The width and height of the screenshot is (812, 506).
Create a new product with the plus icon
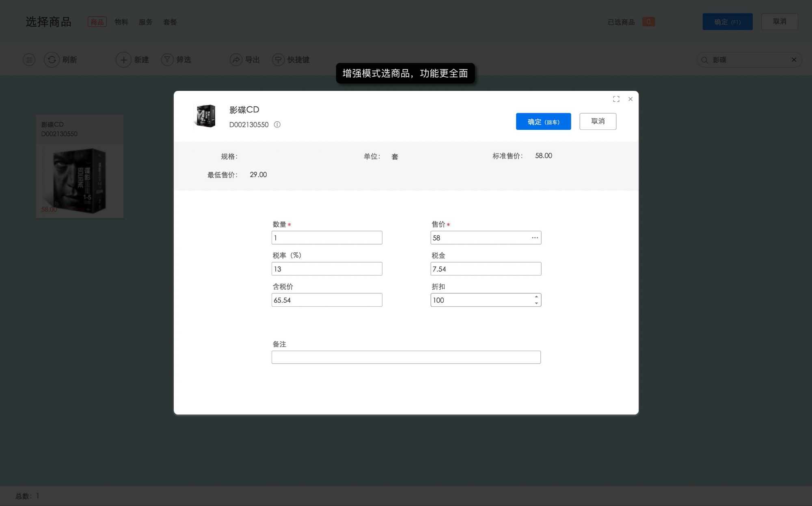point(124,60)
